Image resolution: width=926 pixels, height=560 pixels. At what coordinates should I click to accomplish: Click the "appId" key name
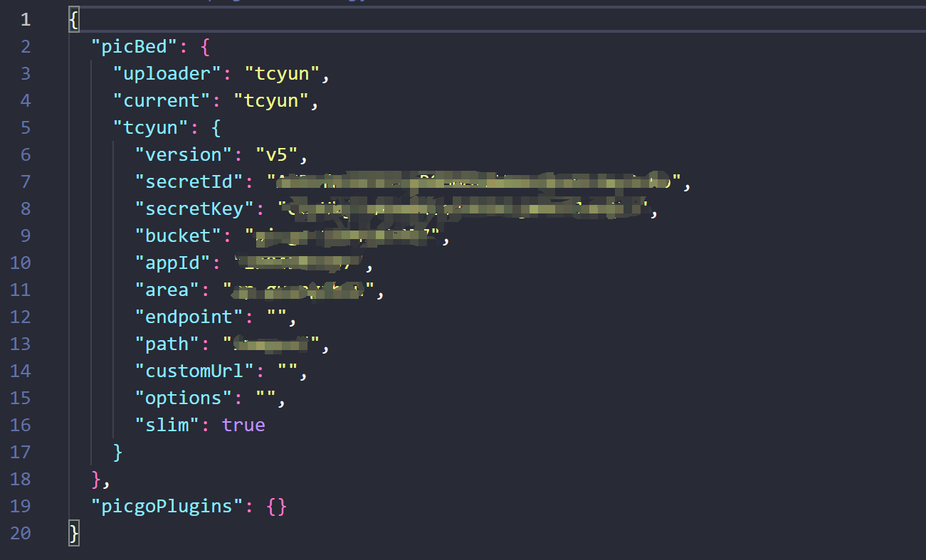(x=174, y=263)
